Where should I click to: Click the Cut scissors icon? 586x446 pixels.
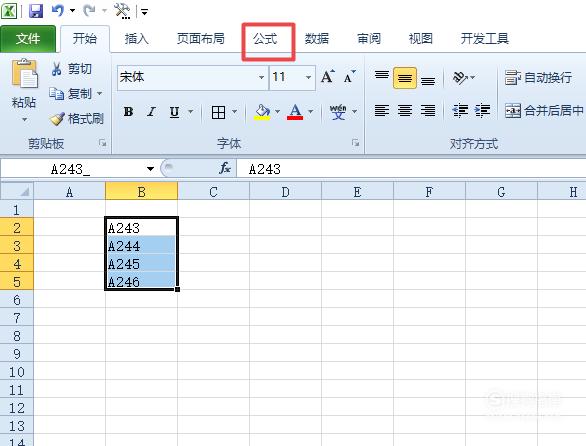[56, 69]
